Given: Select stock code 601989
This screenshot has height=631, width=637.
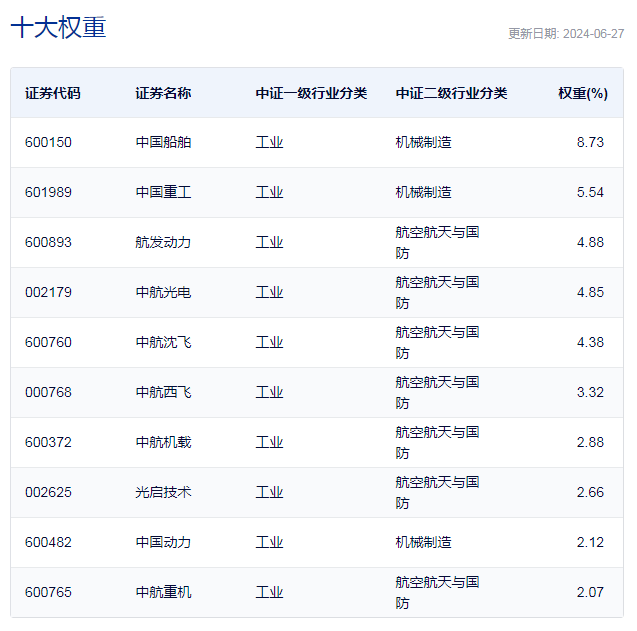Looking at the screenshot, I should [48, 192].
